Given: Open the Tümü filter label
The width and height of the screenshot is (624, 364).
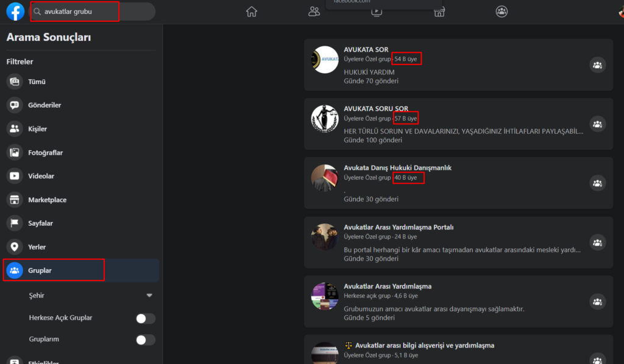Looking at the screenshot, I should (x=37, y=82).
